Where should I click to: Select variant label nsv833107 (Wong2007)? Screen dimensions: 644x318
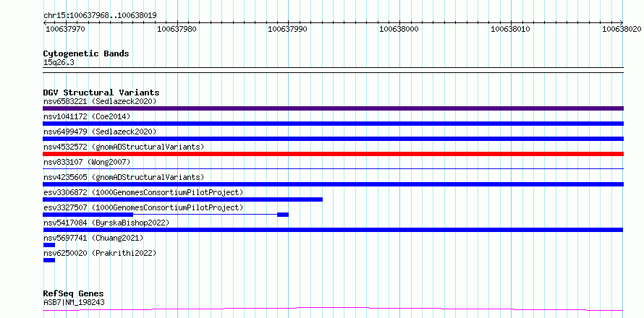[87, 162]
